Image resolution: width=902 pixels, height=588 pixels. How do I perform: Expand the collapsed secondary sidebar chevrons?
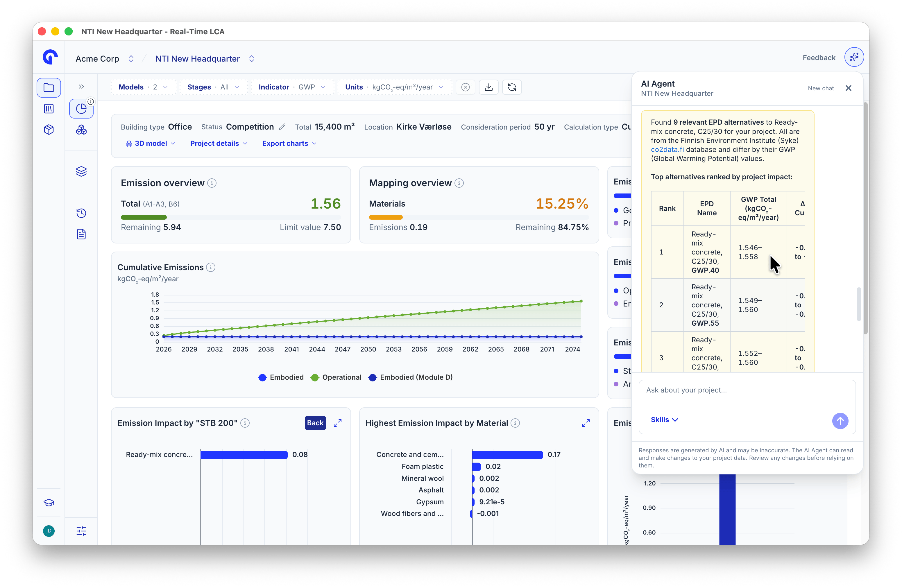pyautogui.click(x=81, y=87)
